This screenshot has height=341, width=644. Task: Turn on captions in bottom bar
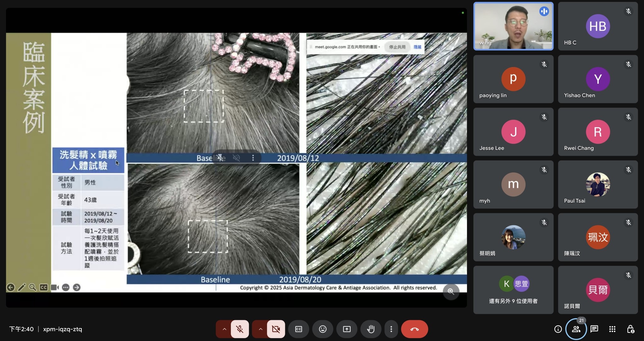tap(298, 329)
